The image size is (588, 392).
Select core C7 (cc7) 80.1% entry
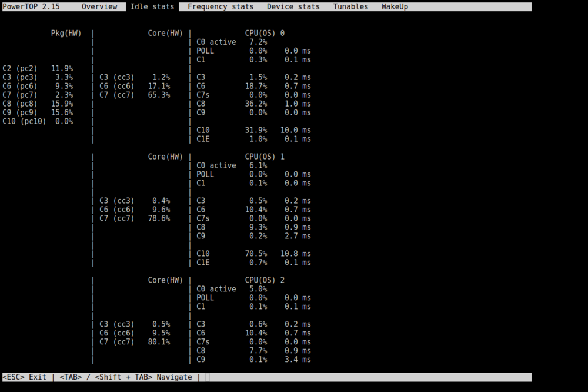coord(135,342)
